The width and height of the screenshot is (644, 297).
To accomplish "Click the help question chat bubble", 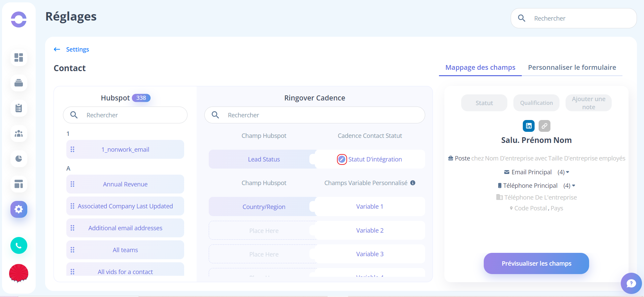I will pos(631,283).
